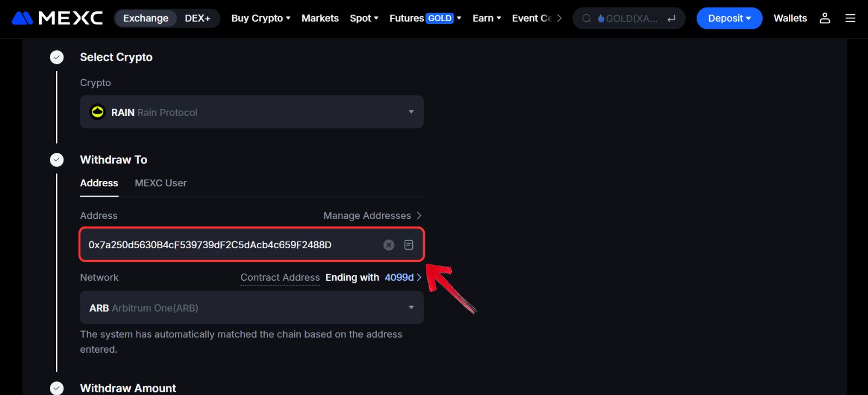Click the RAIN coin icon
Viewport: 868px width, 395px height.
pyautogui.click(x=98, y=112)
